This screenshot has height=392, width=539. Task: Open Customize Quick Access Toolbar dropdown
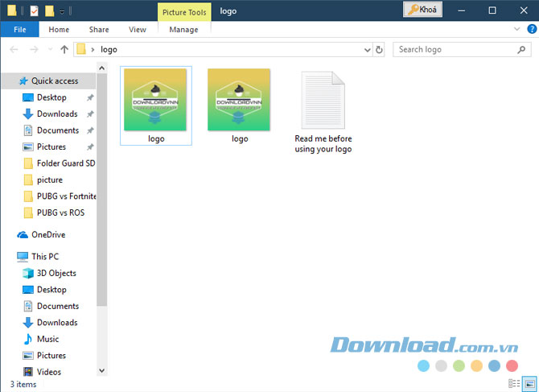pyautogui.click(x=62, y=11)
